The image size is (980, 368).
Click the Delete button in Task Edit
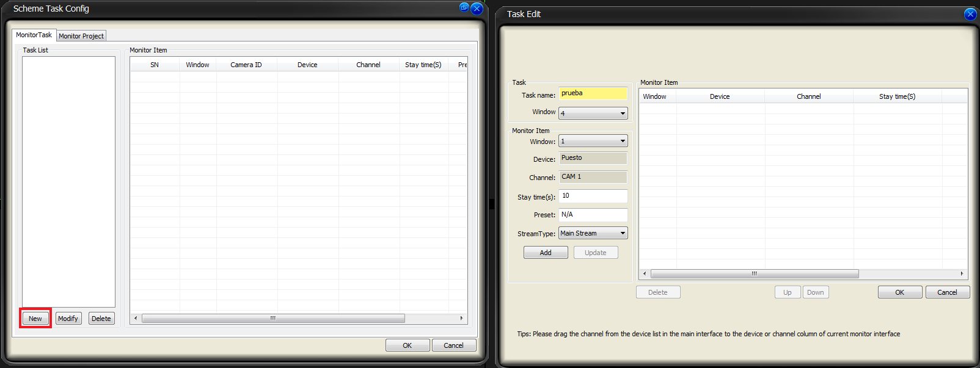tap(658, 292)
